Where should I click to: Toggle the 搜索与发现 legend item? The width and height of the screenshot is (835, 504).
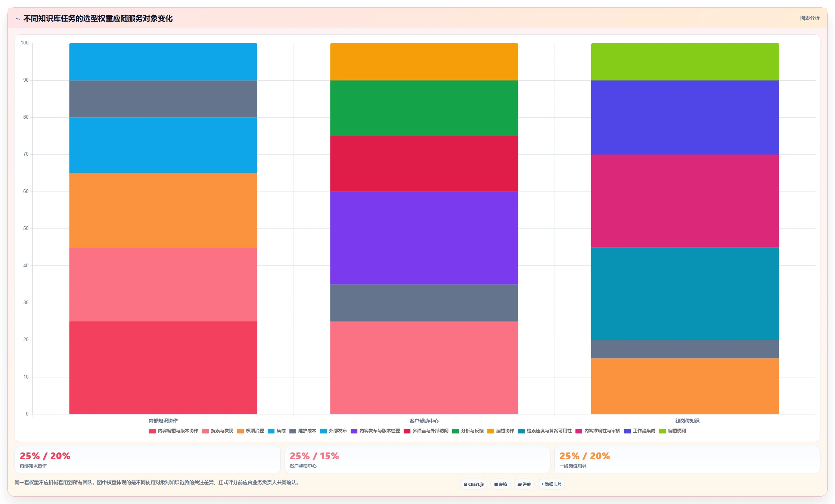218,431
